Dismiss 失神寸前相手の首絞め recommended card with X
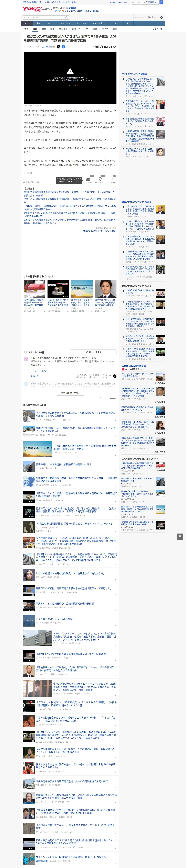186x868 pixels. (44, 311)
